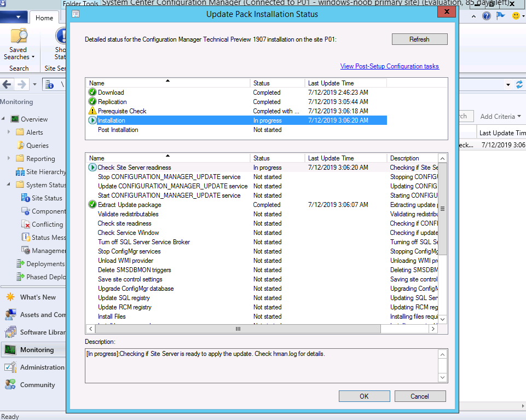Click the Queries icon in the tree

click(20, 145)
